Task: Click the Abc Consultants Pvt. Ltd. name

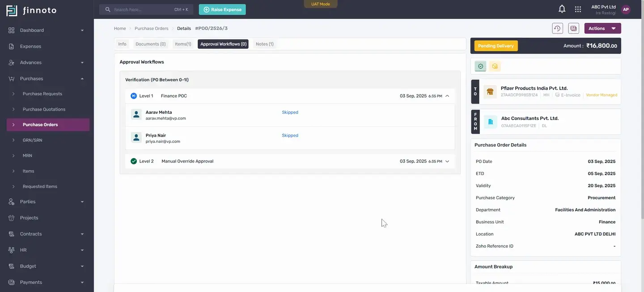Action: point(530,118)
